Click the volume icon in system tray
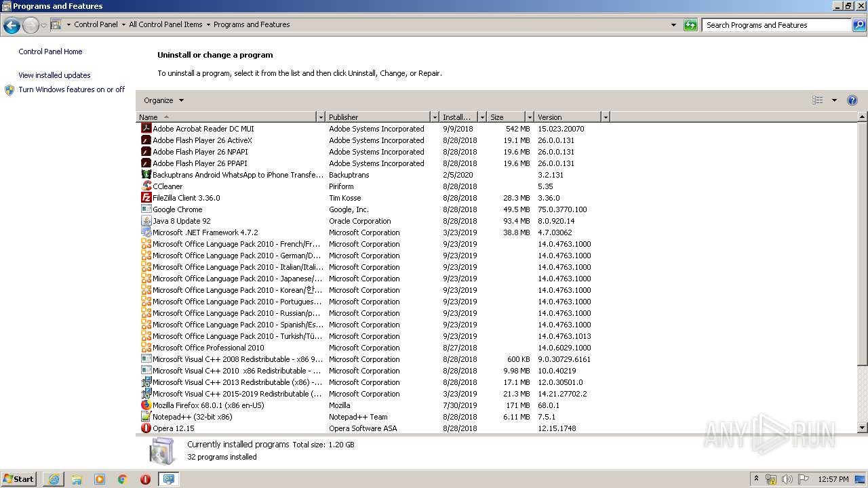 click(x=787, y=479)
